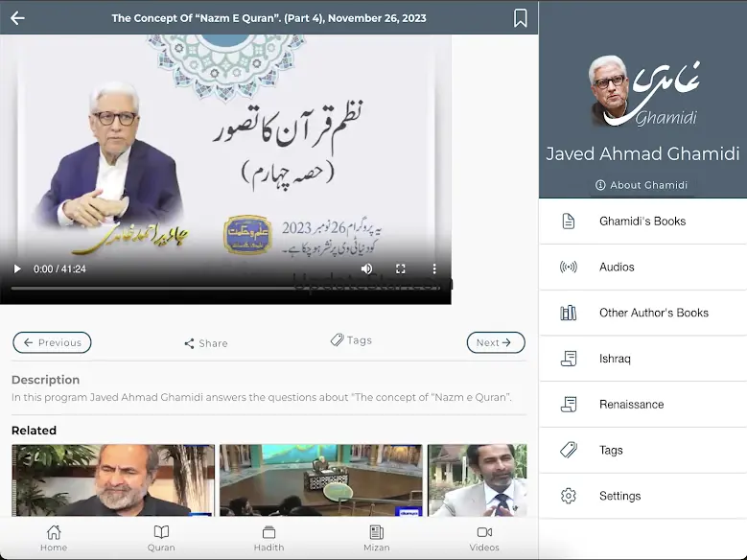Viewport: 747px width, 560px height.
Task: Open About Ghamidi info link
Action: tap(642, 185)
